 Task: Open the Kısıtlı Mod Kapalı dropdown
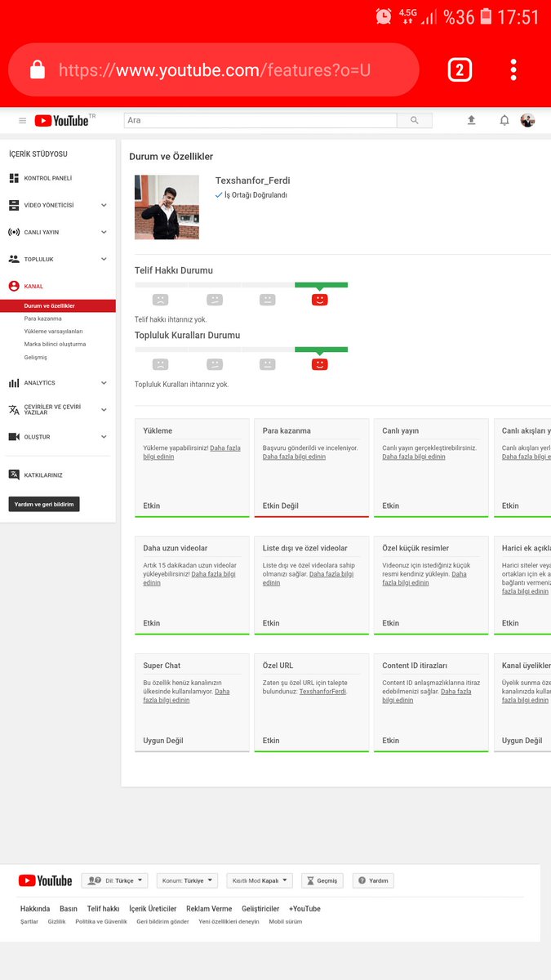(x=260, y=881)
